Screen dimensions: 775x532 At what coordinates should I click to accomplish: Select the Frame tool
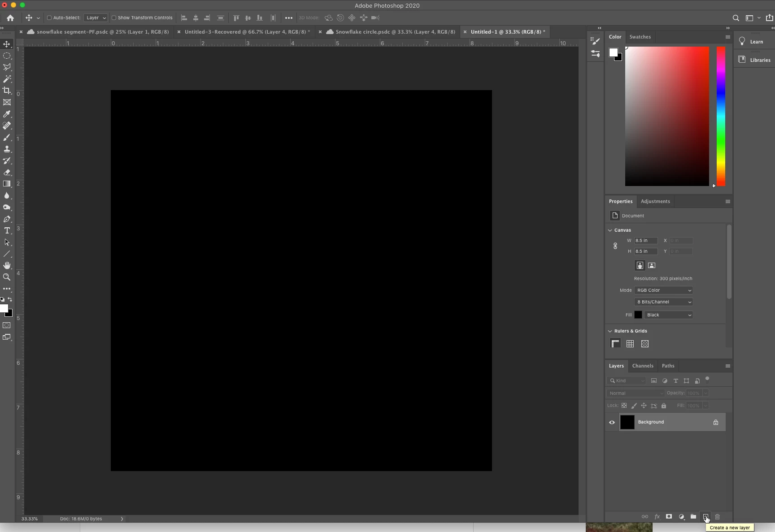tap(7, 102)
